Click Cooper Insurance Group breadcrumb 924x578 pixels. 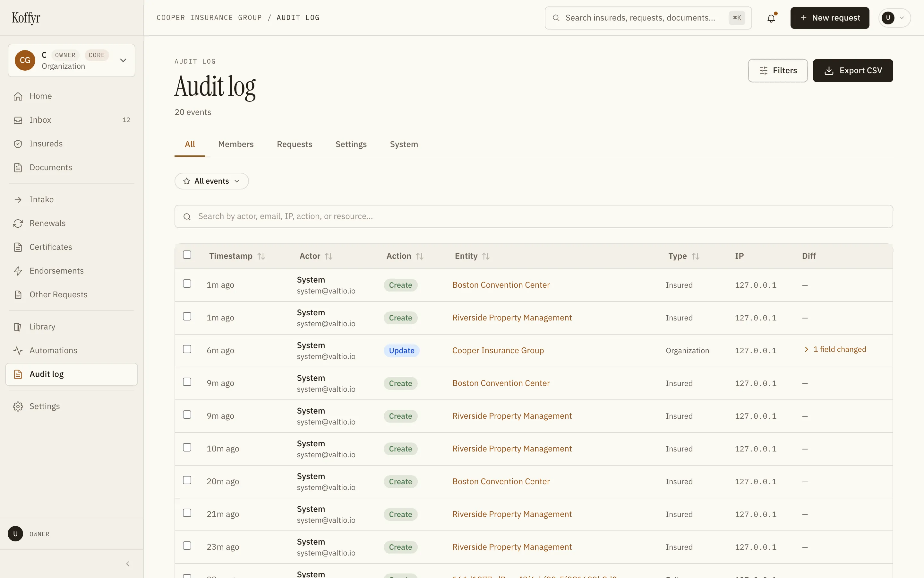click(x=209, y=18)
